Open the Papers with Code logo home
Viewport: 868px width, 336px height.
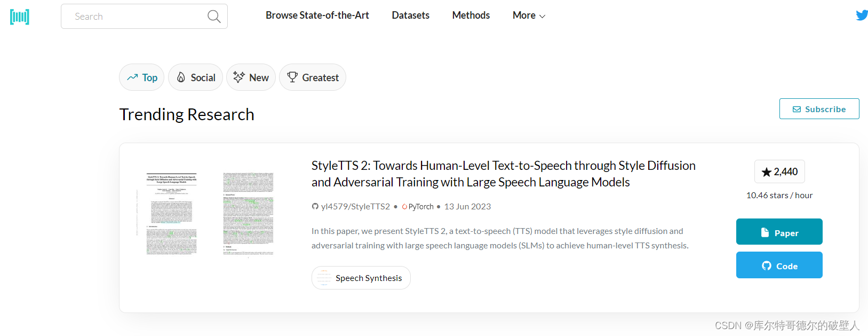20,17
